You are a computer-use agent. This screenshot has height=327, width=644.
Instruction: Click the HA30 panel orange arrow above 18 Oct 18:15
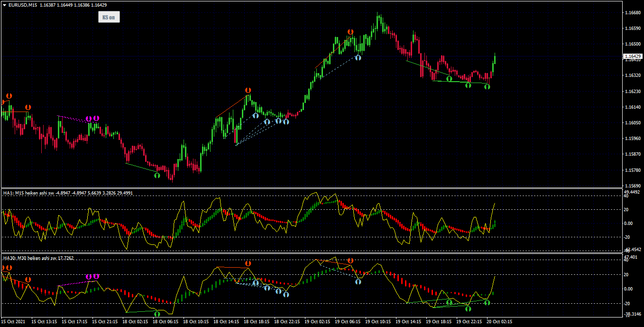248,263
